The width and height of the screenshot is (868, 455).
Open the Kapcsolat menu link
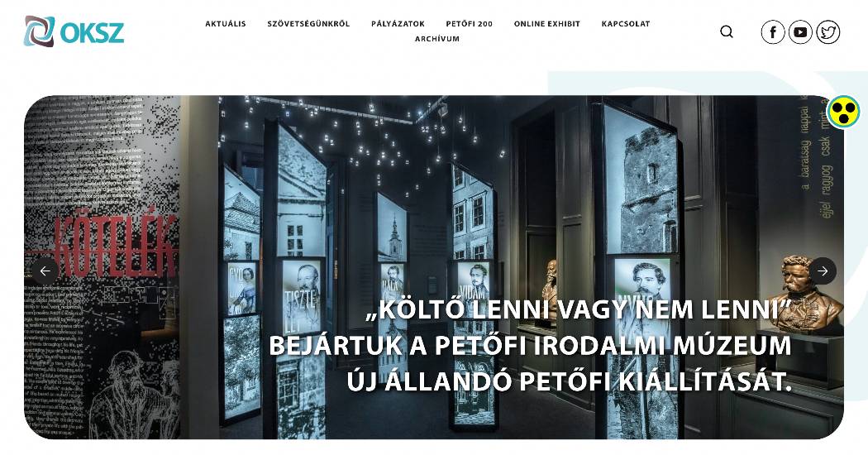click(x=626, y=24)
